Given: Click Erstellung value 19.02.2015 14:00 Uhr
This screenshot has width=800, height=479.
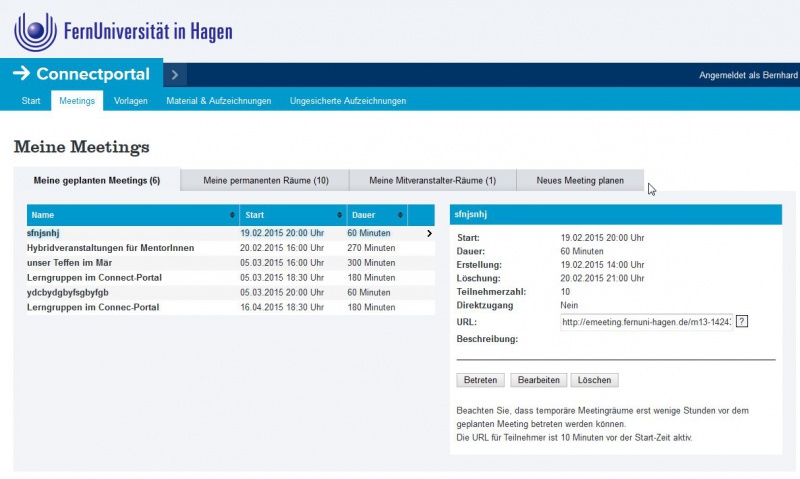Looking at the screenshot, I should point(602,265).
